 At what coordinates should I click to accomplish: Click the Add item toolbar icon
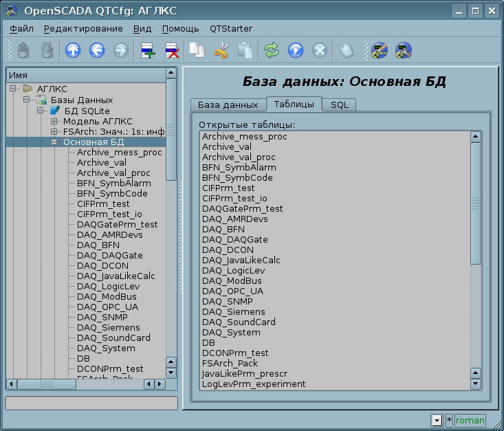[x=147, y=50]
